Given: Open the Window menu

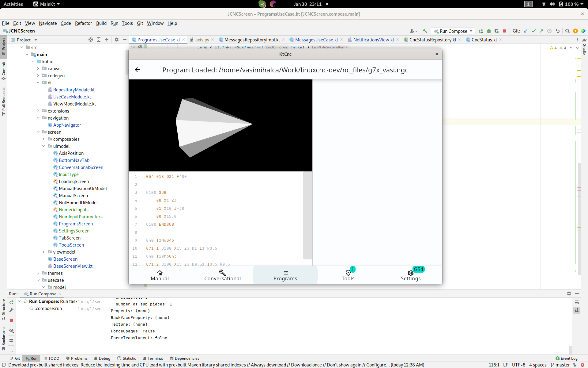Looking at the screenshot, I should tap(155, 23).
